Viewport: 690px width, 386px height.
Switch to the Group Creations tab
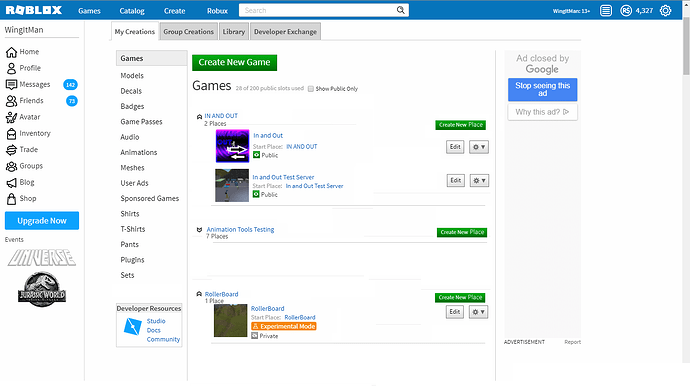pyautogui.click(x=188, y=32)
